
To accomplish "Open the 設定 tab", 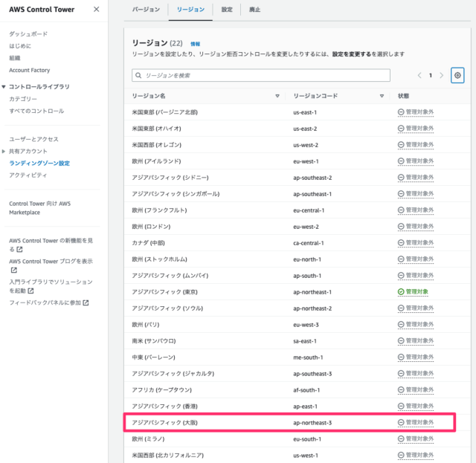I will click(x=227, y=10).
